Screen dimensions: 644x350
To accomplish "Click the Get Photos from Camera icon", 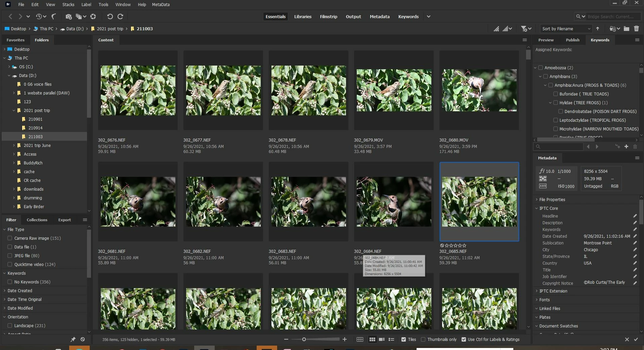I will pos(69,16).
